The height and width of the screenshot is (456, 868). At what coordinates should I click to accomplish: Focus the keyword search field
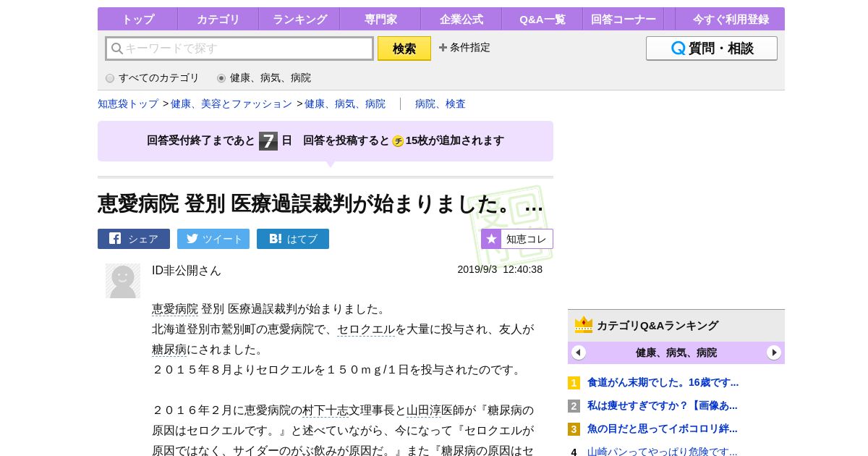point(239,48)
